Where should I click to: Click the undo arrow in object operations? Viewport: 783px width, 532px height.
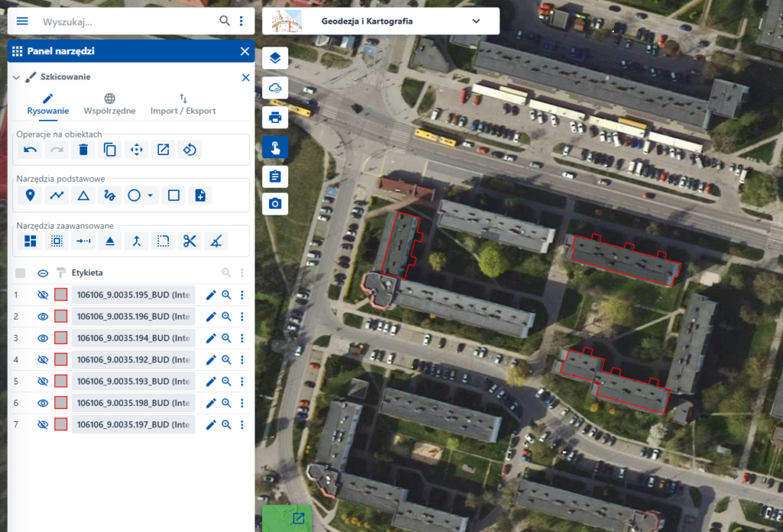pos(30,149)
